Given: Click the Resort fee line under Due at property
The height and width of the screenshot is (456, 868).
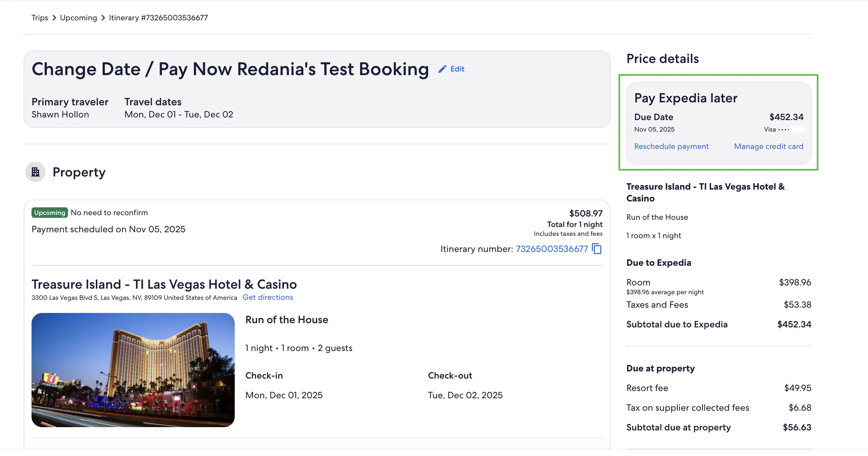Looking at the screenshot, I should coord(647,388).
